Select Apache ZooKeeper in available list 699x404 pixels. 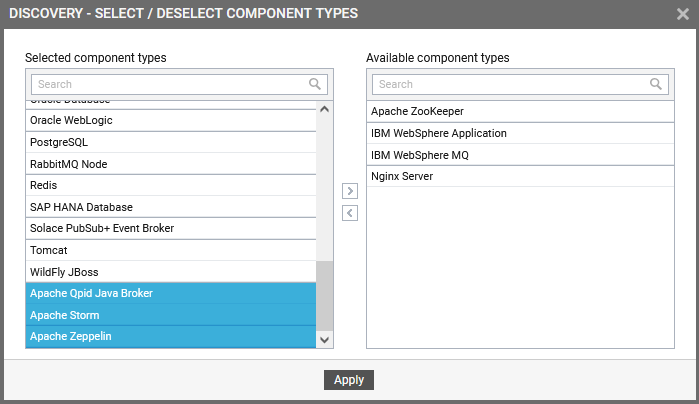(520, 111)
